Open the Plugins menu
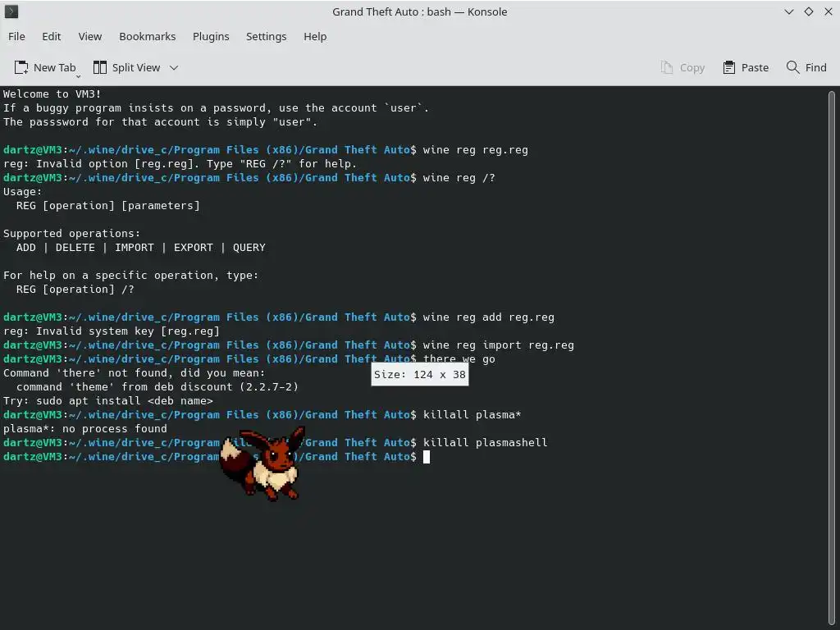The height and width of the screenshot is (630, 840). pyautogui.click(x=211, y=36)
